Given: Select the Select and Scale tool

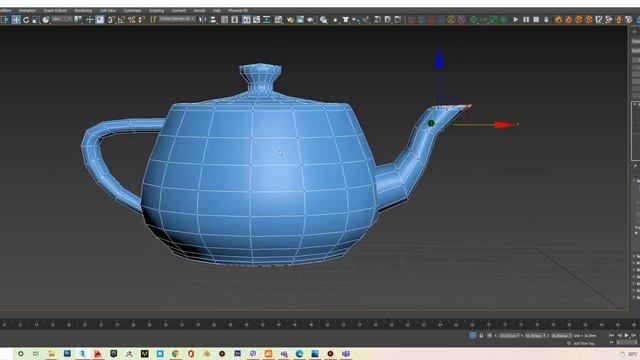Looking at the screenshot, I should (x=36, y=20).
